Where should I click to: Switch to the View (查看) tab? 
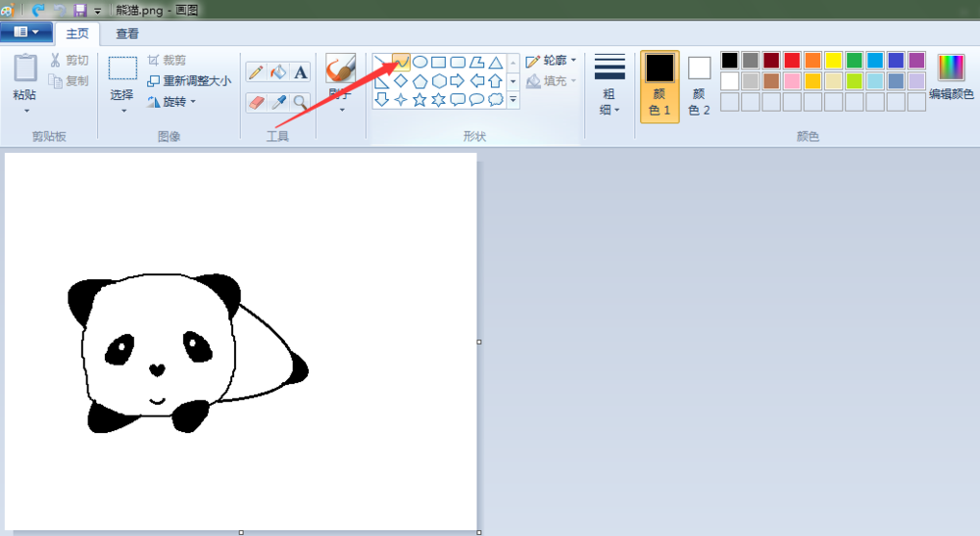[126, 33]
